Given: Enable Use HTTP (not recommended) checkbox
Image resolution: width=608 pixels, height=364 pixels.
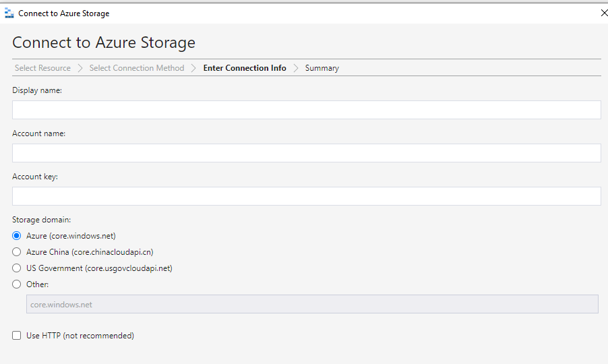Looking at the screenshot, I should tap(16, 335).
